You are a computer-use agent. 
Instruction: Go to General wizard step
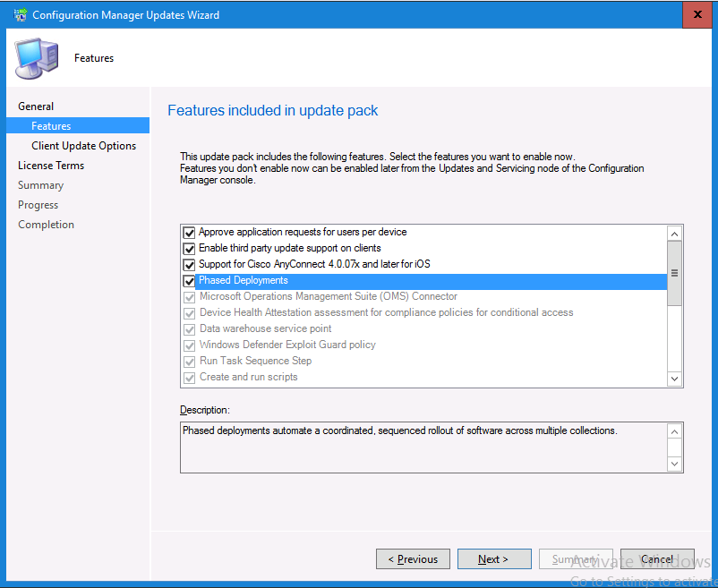[x=36, y=107]
